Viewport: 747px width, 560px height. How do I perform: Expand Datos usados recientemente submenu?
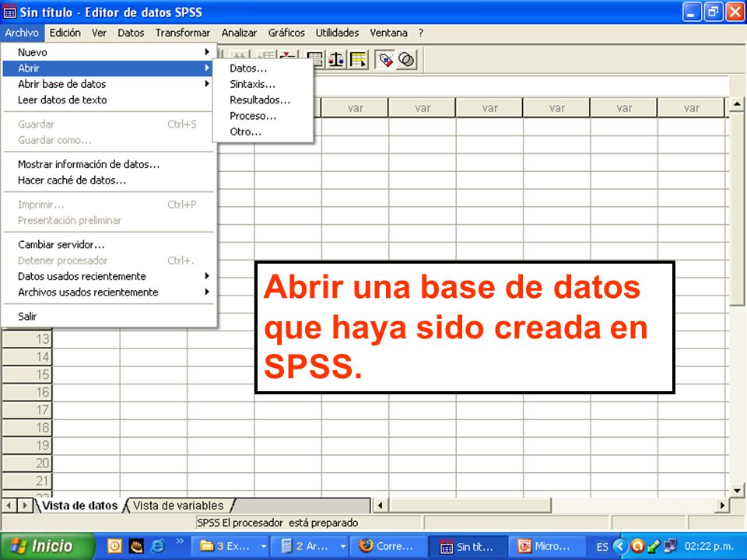pos(109,276)
